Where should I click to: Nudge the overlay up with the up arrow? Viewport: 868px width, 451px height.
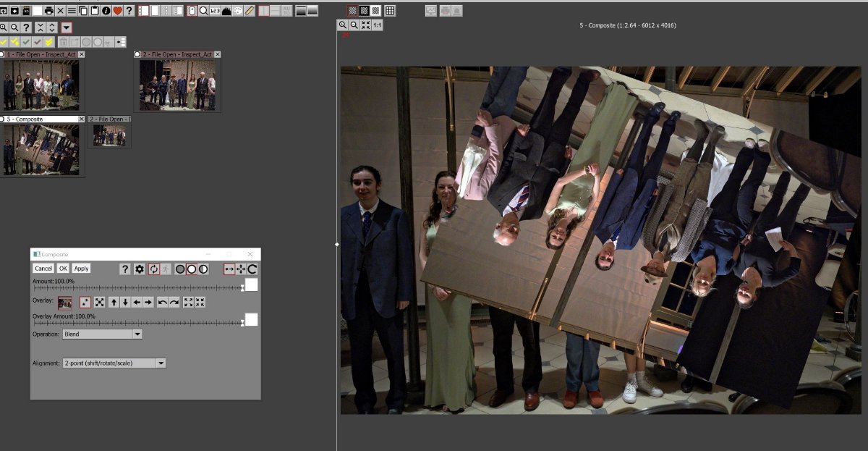coord(114,302)
